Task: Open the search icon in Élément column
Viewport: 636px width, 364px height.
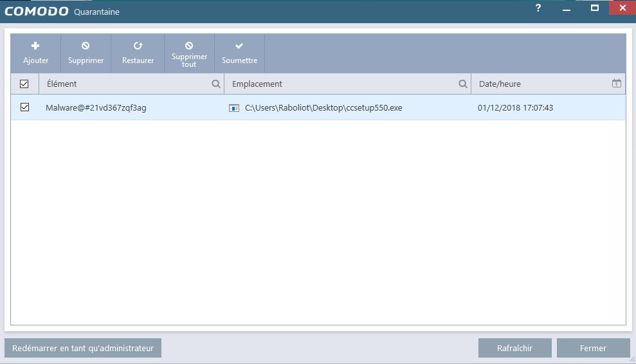Action: 216,84
